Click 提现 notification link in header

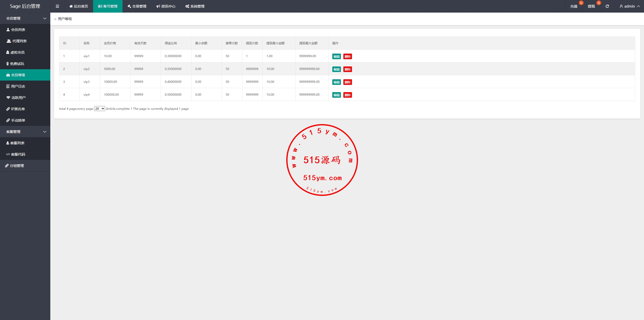point(591,6)
